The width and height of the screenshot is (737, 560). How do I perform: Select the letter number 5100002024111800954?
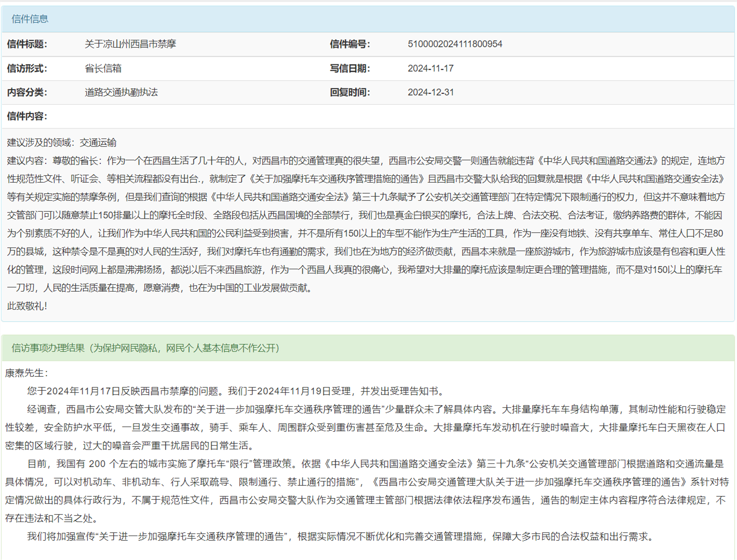[x=454, y=44]
